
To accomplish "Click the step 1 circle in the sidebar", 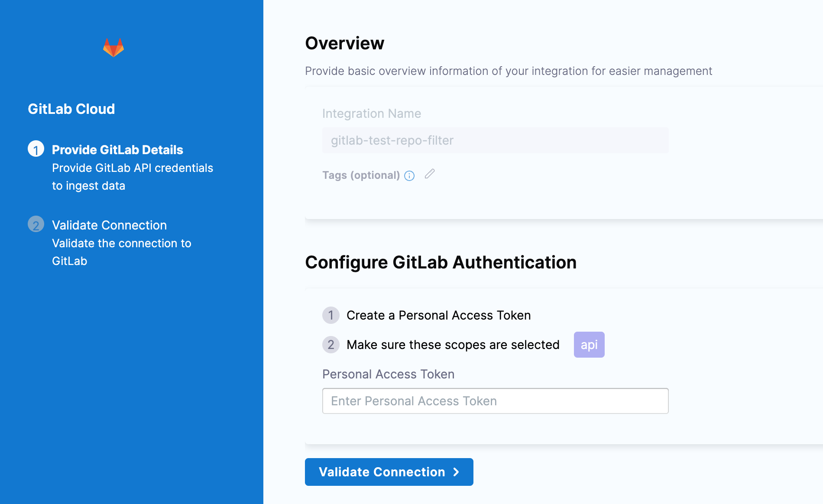I will point(36,149).
